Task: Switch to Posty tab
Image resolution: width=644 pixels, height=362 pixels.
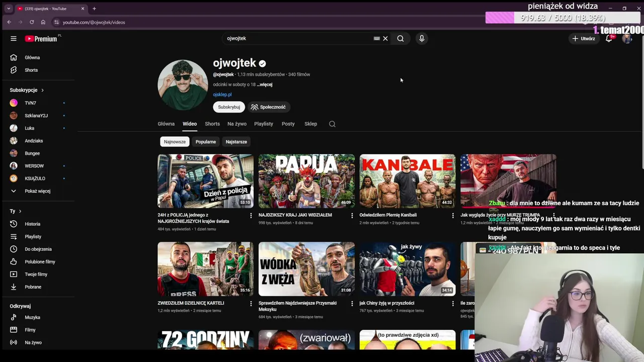Action: [x=288, y=124]
